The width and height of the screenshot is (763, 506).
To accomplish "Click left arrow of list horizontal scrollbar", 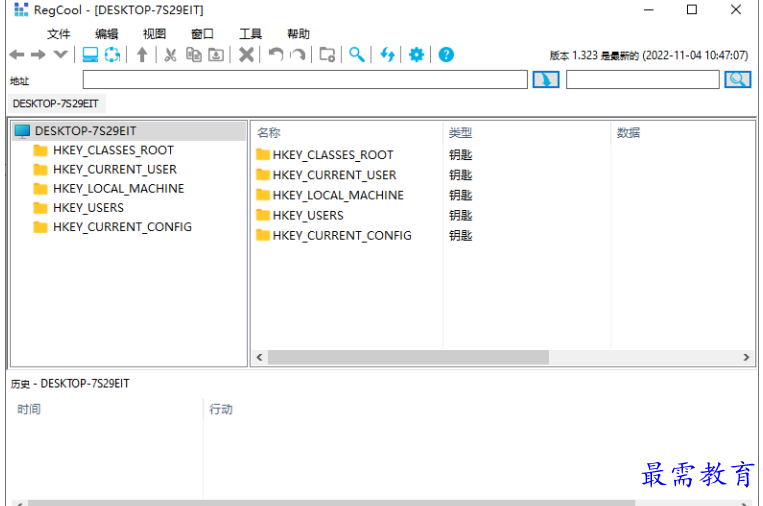I will click(259, 357).
